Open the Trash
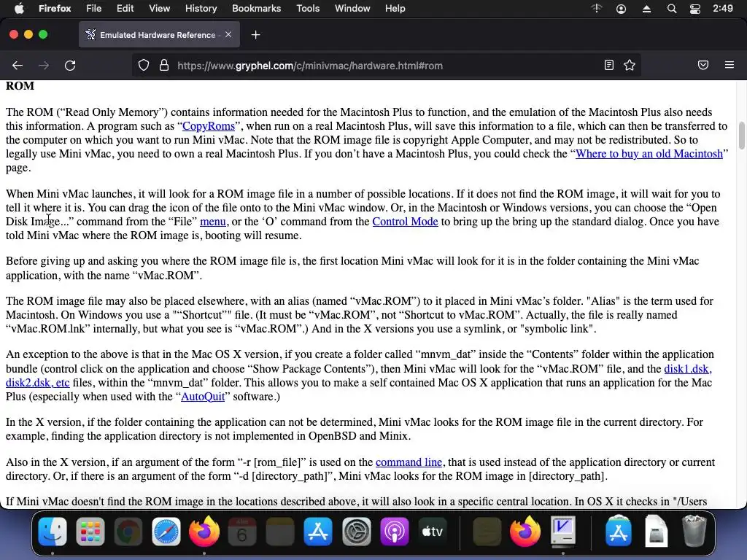Image resolution: width=747 pixels, height=560 pixels. [x=694, y=531]
